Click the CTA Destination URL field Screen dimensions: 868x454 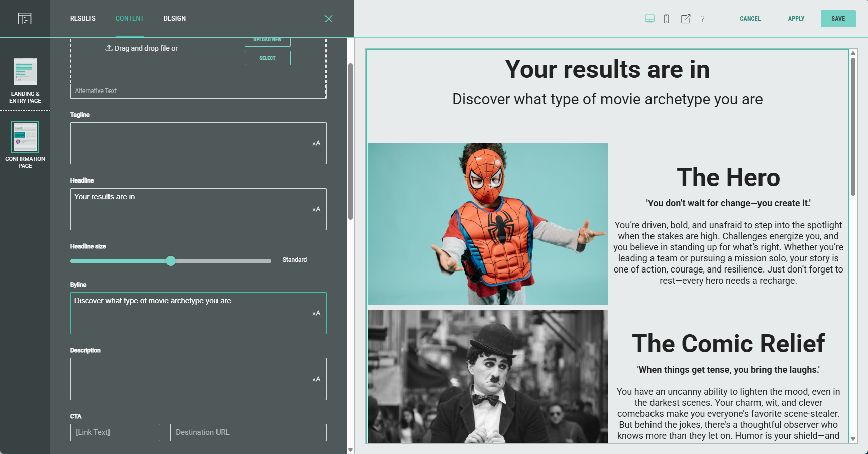pyautogui.click(x=248, y=432)
